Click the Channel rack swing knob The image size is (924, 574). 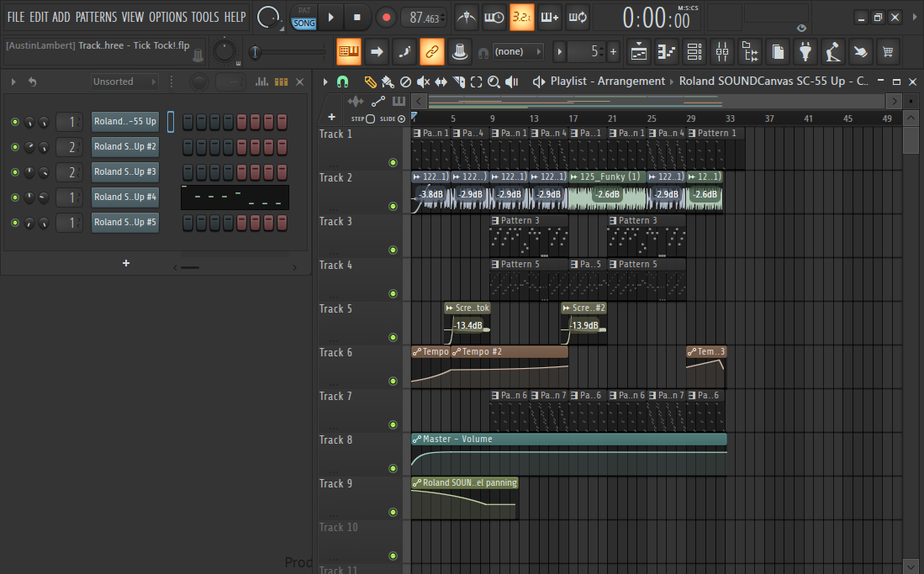click(199, 82)
